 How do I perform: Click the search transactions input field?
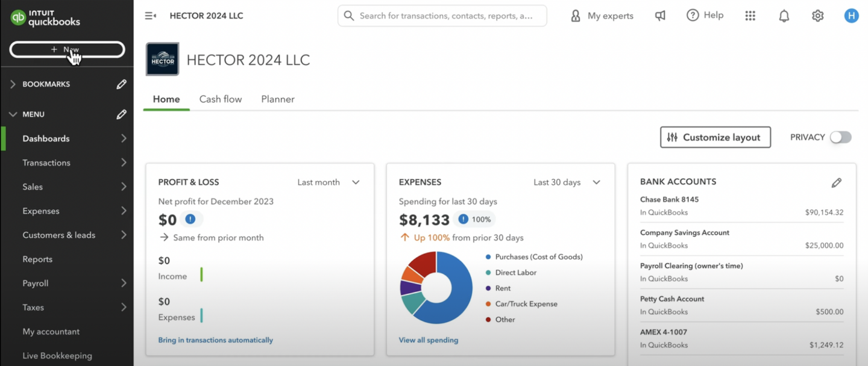pyautogui.click(x=442, y=16)
